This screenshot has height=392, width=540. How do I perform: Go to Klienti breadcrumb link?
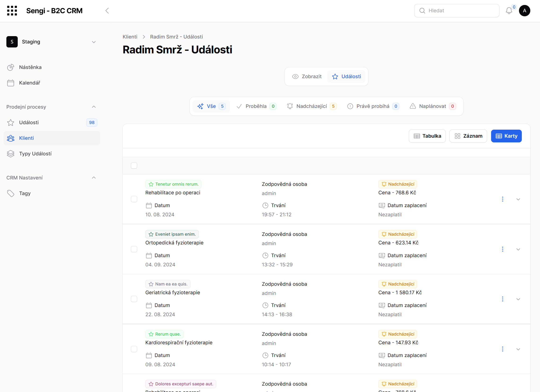pyautogui.click(x=130, y=37)
